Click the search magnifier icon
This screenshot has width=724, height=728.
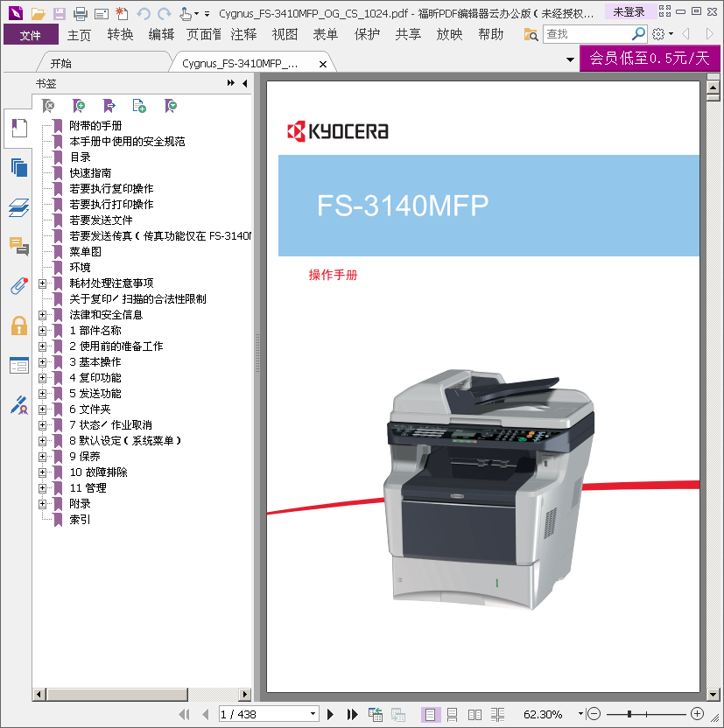638,33
